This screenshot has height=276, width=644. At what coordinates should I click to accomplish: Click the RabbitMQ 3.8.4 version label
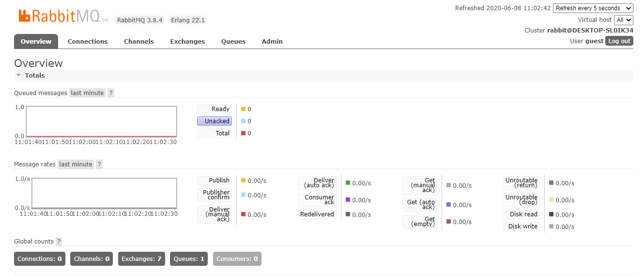tap(140, 20)
